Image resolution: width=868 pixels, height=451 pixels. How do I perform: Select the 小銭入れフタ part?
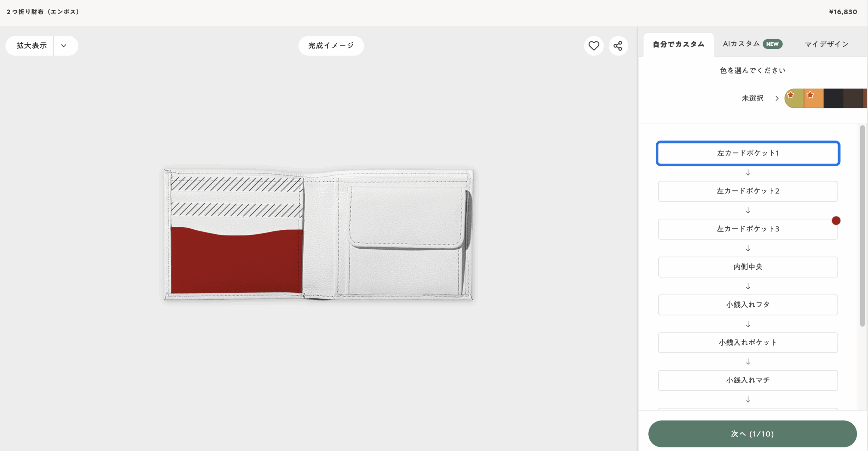(748, 305)
